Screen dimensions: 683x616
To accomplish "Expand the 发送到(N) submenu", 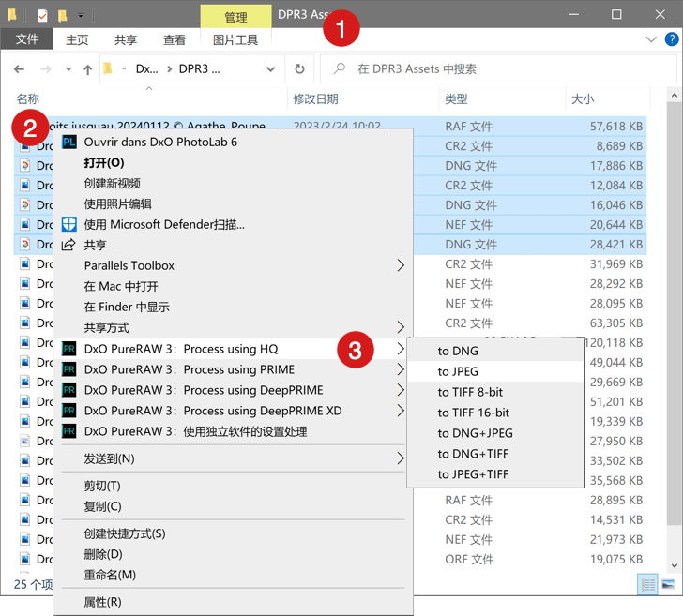I will (x=401, y=458).
